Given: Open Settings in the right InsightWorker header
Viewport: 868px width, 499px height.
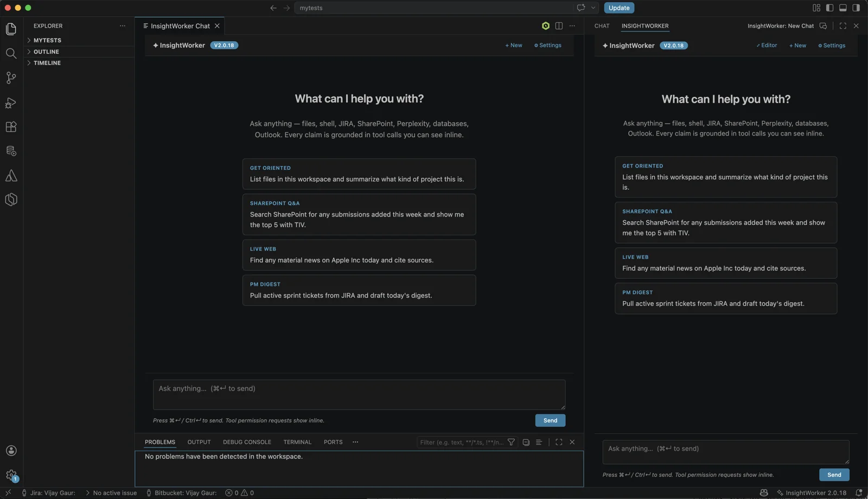Looking at the screenshot, I should click(x=832, y=46).
